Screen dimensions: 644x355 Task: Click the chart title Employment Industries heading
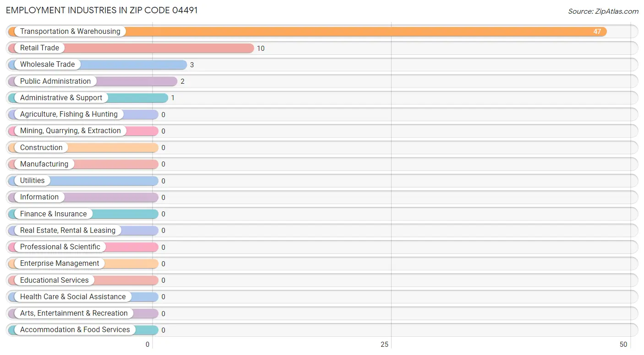coord(102,10)
